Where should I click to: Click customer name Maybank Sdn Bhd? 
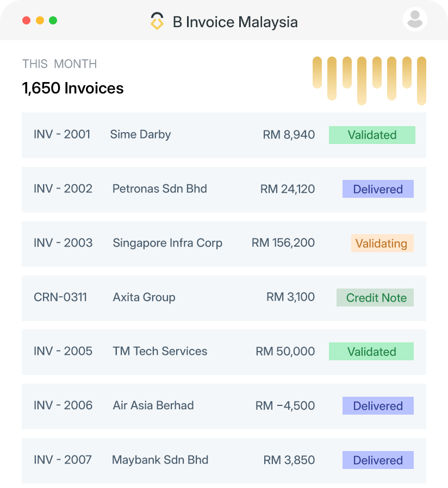160,460
